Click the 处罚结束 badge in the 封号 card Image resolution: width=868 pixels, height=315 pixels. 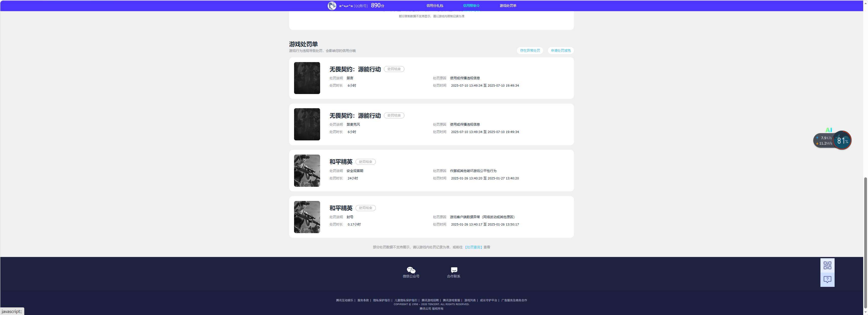pos(366,208)
